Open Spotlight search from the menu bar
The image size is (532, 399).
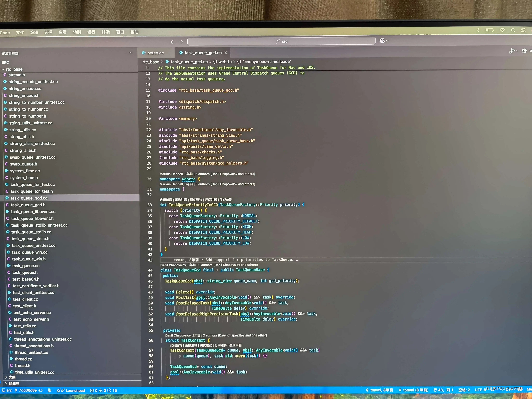[x=513, y=30]
